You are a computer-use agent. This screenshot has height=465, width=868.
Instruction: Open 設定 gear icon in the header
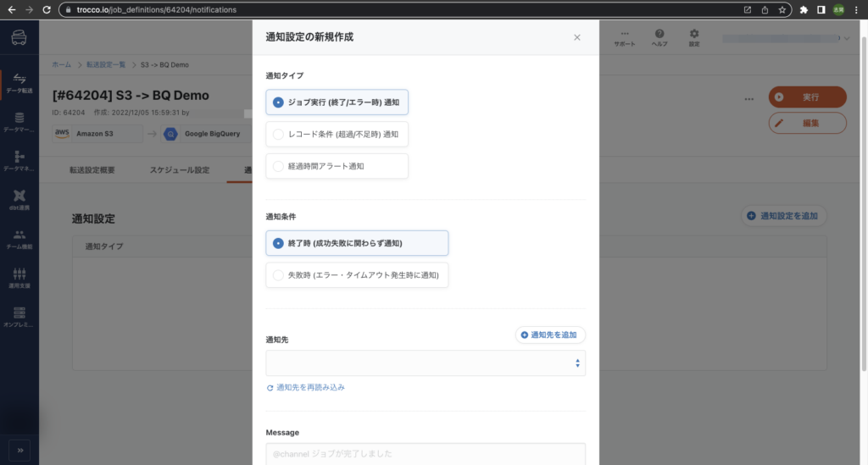693,37
